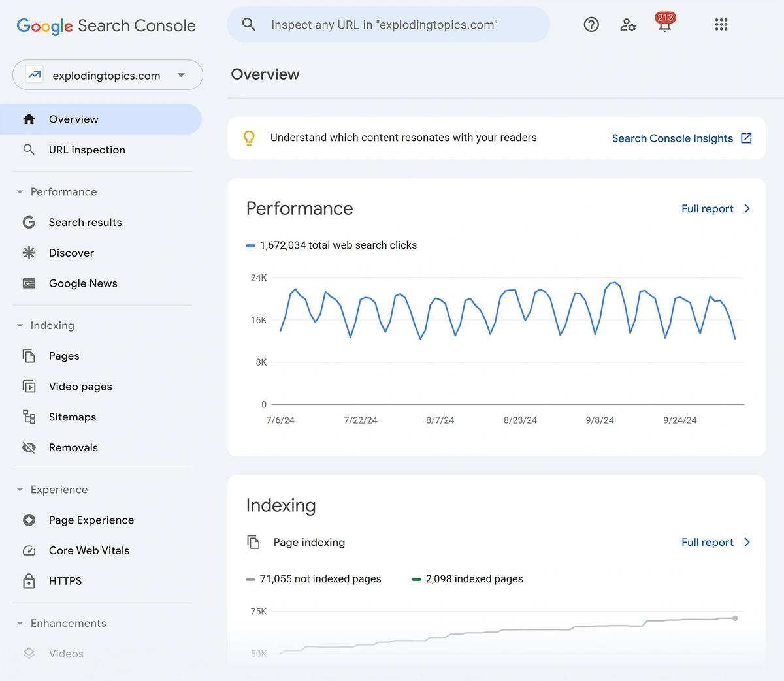
Task: Click the HTTPS label in sidebar
Action: (x=65, y=580)
